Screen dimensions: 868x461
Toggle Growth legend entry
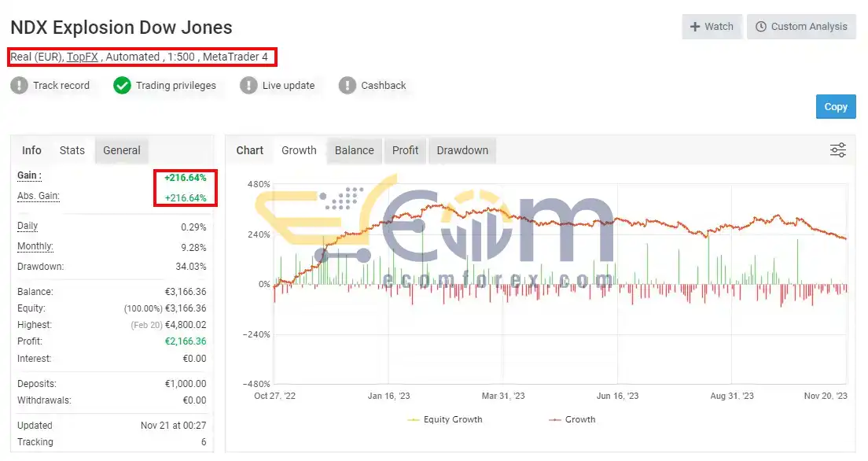tap(572, 419)
